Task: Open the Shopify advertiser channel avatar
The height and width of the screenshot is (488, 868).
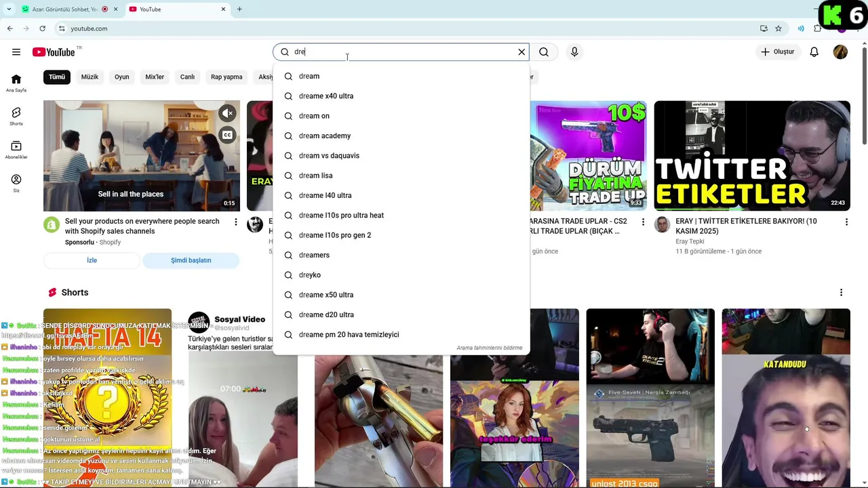Action: click(52, 225)
